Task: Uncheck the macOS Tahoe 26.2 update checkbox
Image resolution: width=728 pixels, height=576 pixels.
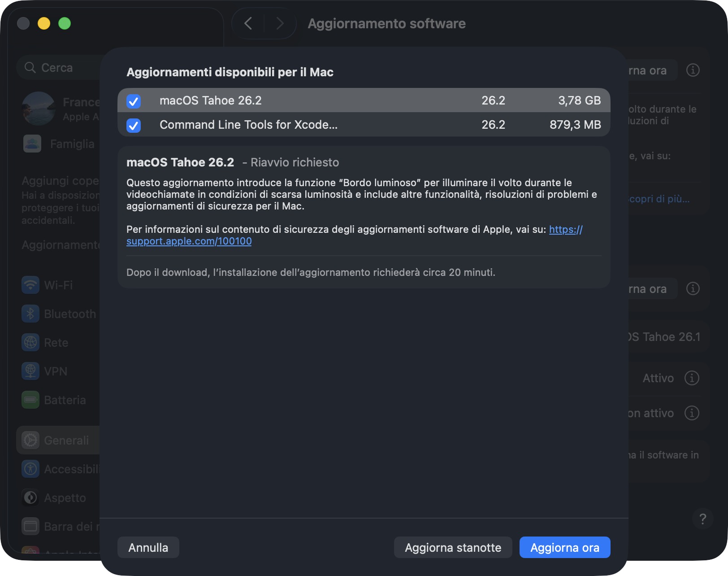Action: (x=134, y=101)
